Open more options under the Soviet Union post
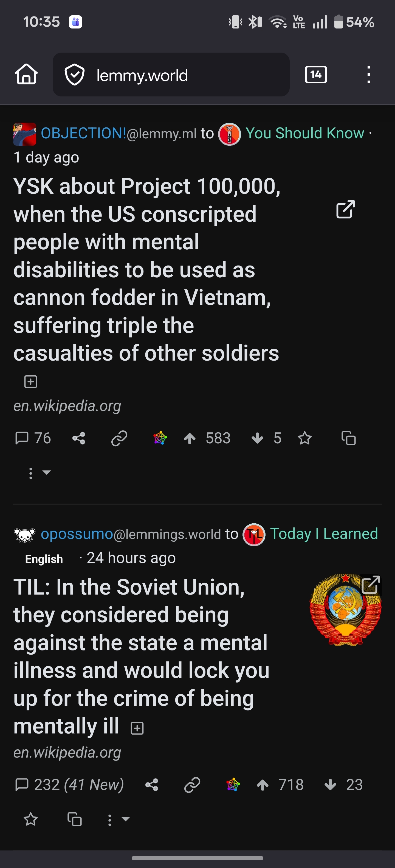This screenshot has height=868, width=395. pos(118,820)
